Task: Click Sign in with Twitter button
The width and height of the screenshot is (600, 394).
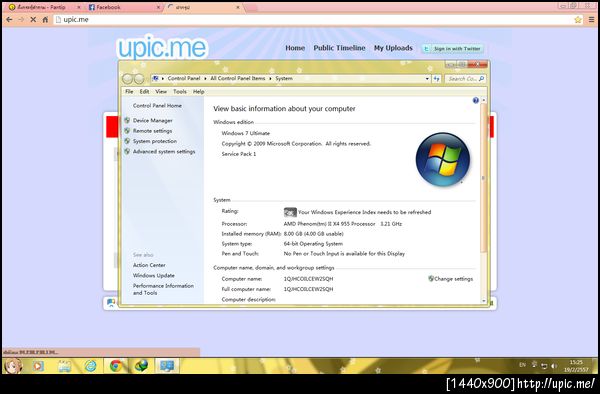Action: pos(453,49)
